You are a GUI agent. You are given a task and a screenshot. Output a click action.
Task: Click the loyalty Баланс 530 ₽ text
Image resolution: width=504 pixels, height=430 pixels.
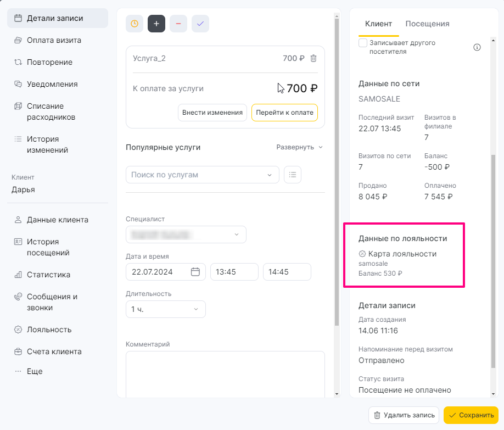tap(380, 273)
